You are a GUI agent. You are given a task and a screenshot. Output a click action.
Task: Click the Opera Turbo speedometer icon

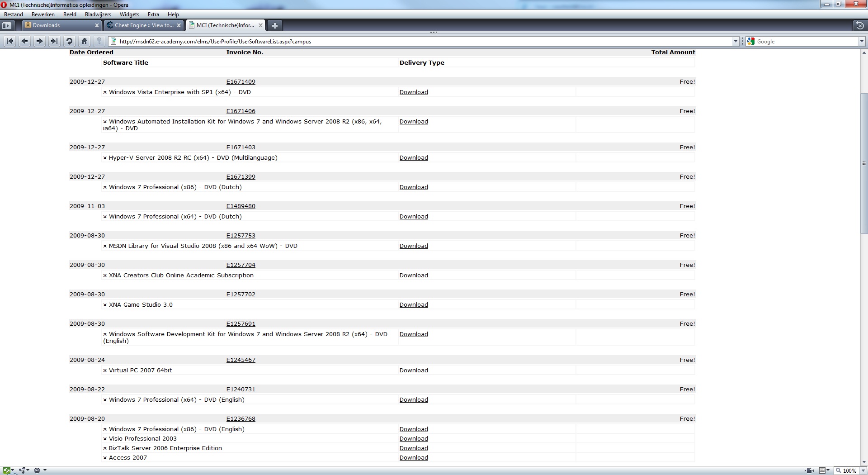point(38,470)
